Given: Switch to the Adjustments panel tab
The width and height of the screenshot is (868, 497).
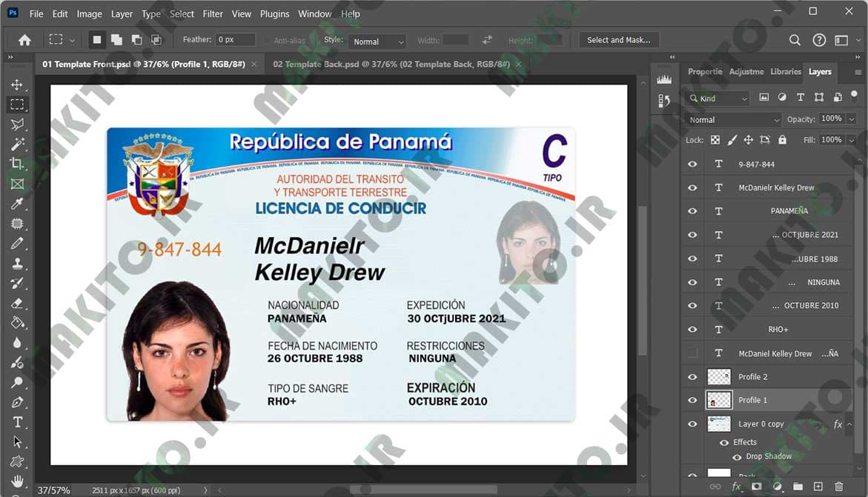Looking at the screenshot, I should [x=746, y=71].
